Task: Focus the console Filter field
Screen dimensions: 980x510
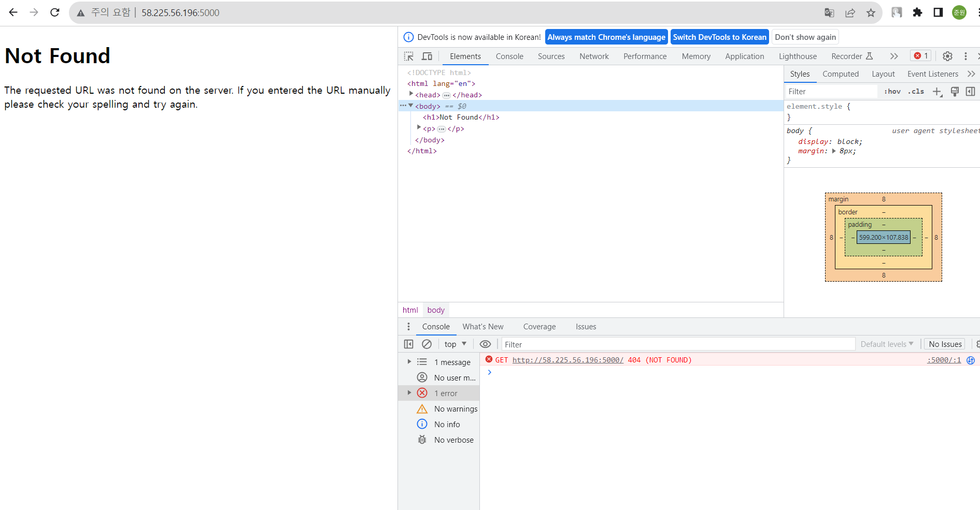Action: click(x=678, y=344)
